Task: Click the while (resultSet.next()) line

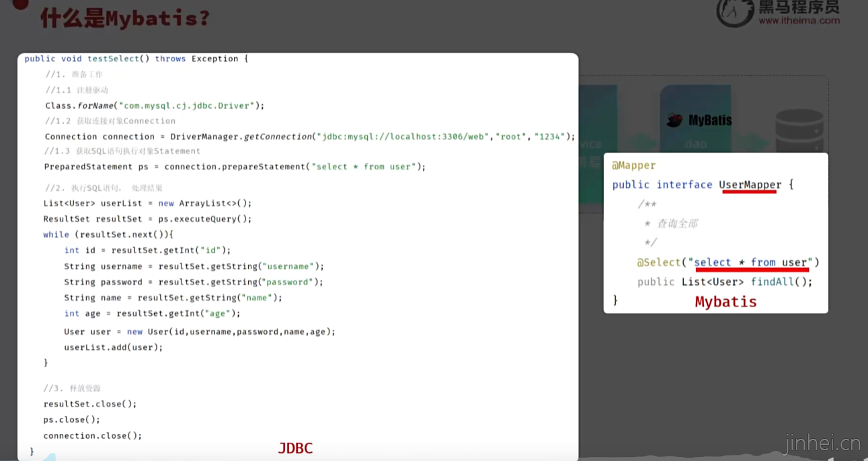Action: click(x=108, y=235)
